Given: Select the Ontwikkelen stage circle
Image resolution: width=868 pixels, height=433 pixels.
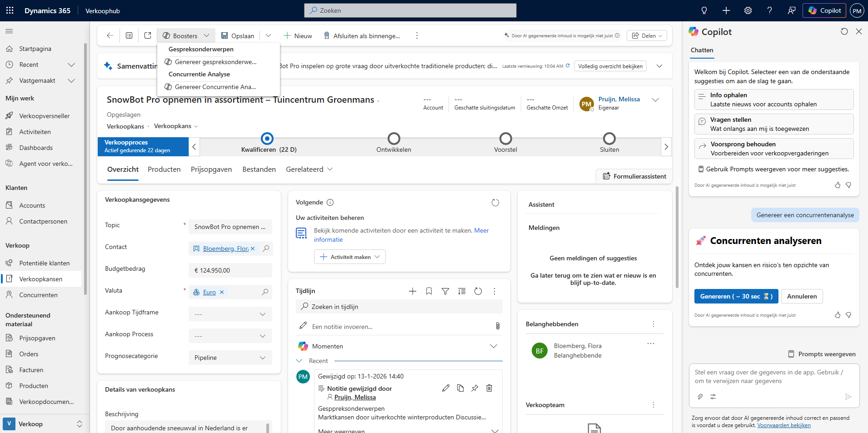Looking at the screenshot, I should 394,139.
